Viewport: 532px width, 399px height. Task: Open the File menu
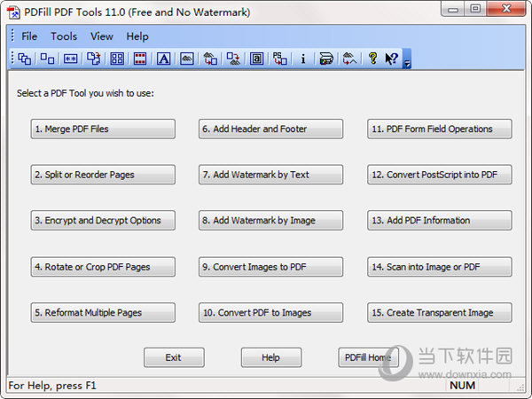29,36
